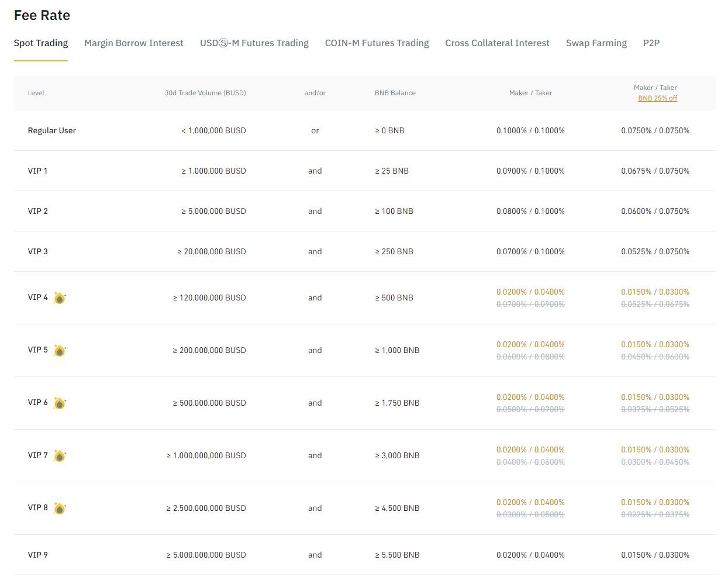728x581 pixels.
Task: Click the Level column header
Action: 36,93
